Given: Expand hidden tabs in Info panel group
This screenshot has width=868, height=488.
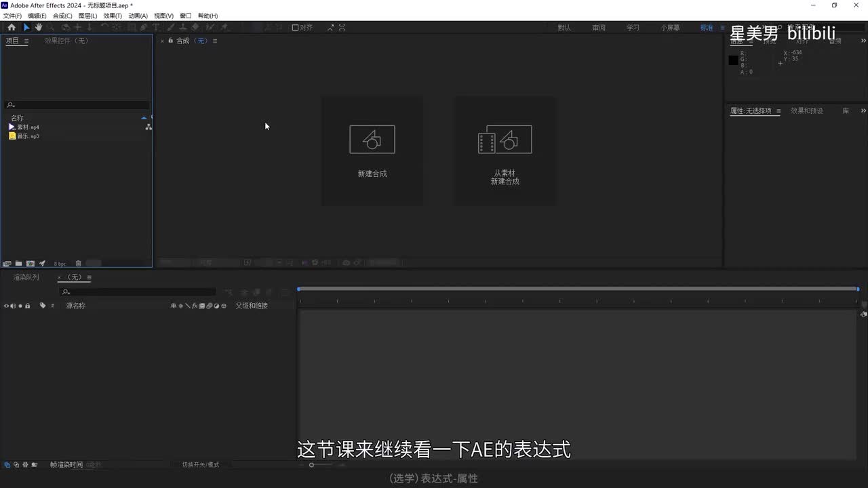Looking at the screenshot, I should tap(863, 41).
